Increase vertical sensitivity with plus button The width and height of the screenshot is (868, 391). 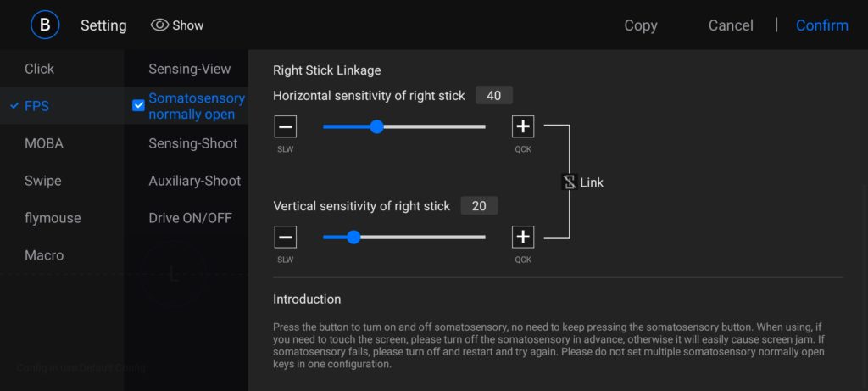523,237
